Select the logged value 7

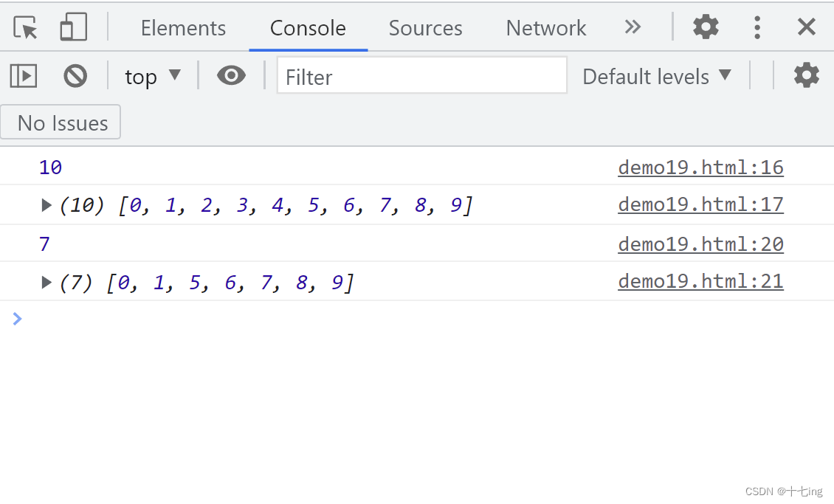45,244
